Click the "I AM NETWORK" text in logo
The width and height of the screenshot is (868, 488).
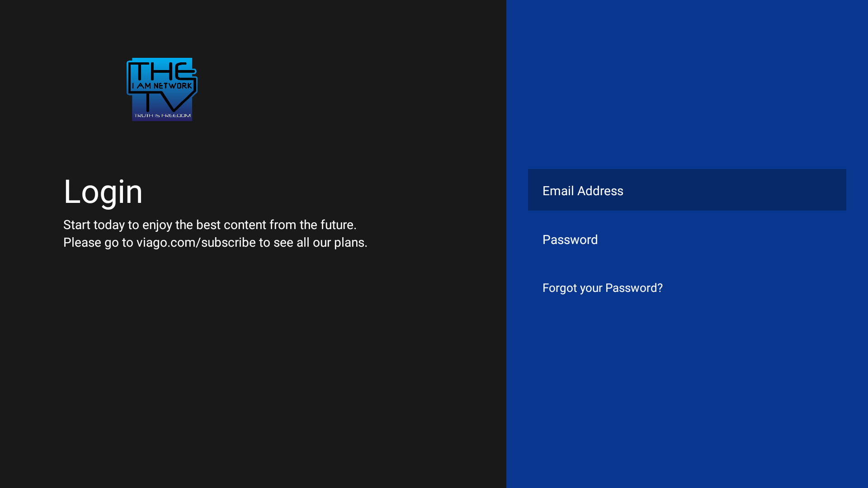tap(162, 86)
